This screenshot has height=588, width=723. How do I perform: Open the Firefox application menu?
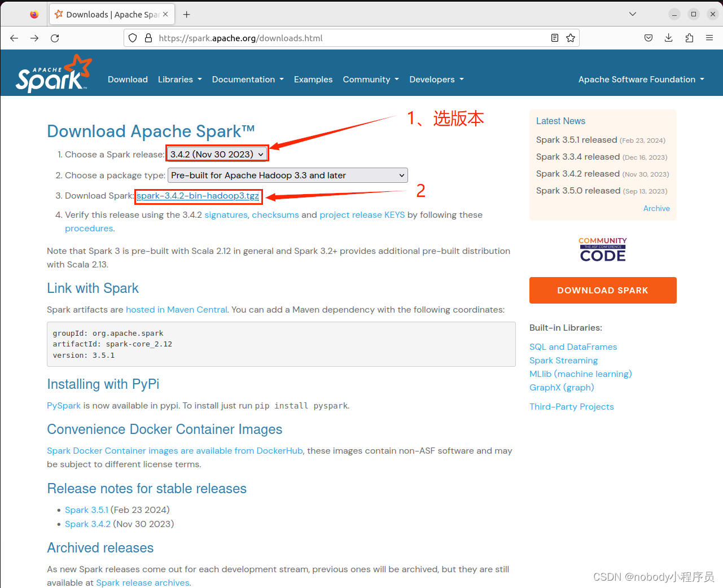click(x=709, y=38)
